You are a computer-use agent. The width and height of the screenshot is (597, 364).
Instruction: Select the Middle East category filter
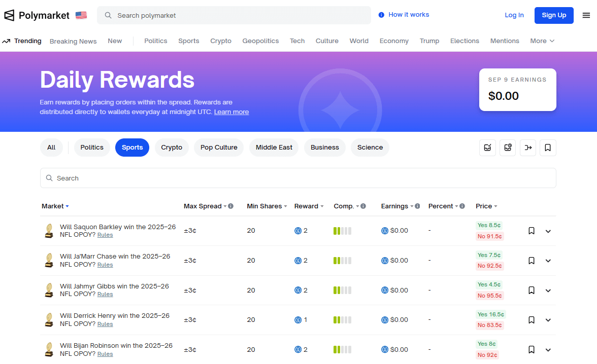click(274, 148)
